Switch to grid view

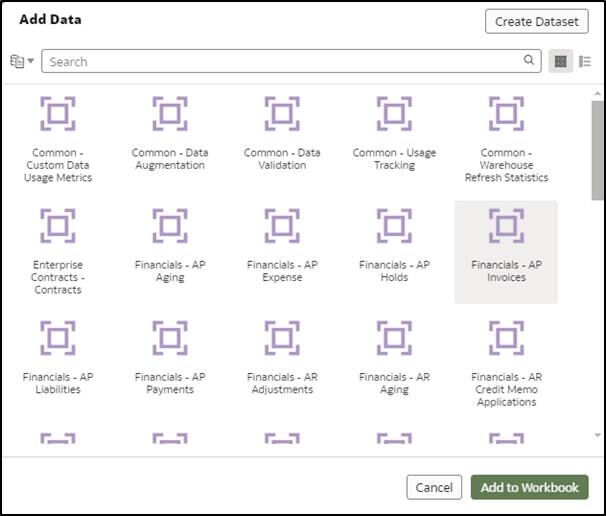561,61
